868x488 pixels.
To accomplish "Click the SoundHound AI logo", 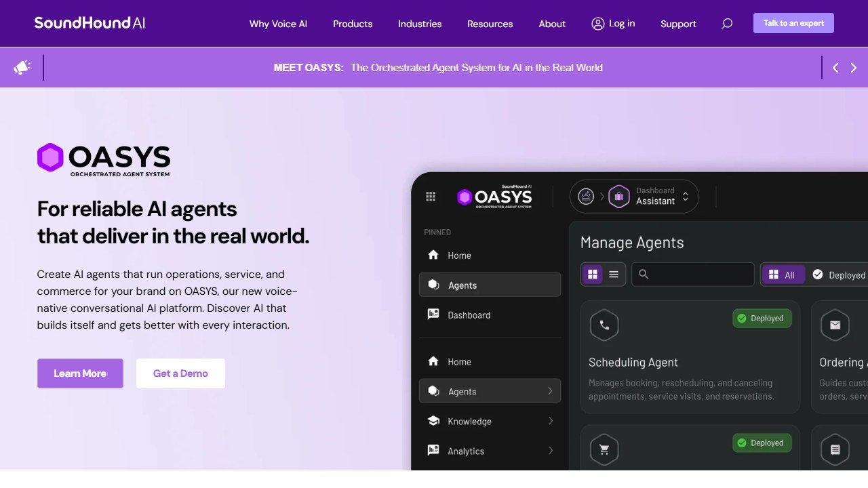I will [90, 23].
